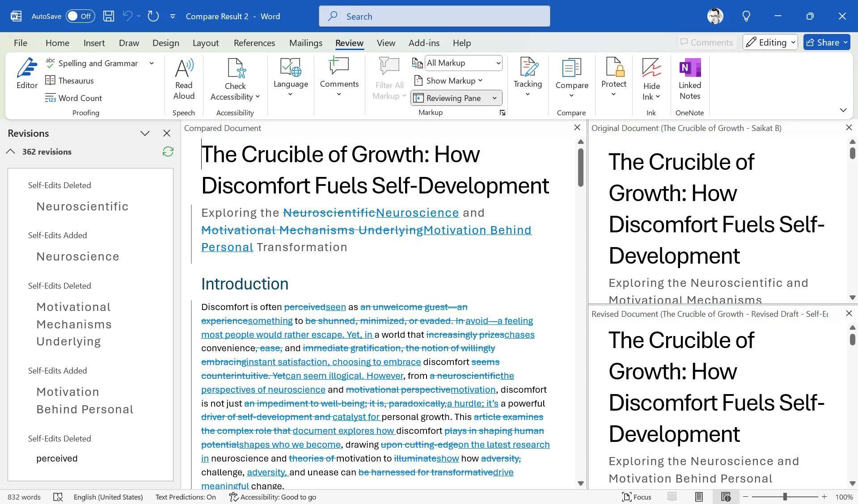Image resolution: width=858 pixels, height=504 pixels.
Task: Switch to Read Mode view toggle
Action: point(672,496)
